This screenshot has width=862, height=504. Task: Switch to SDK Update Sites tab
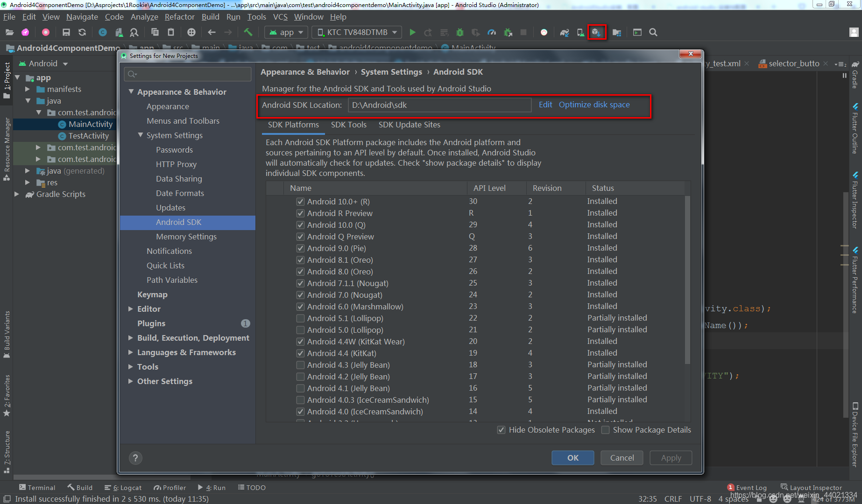coord(410,125)
